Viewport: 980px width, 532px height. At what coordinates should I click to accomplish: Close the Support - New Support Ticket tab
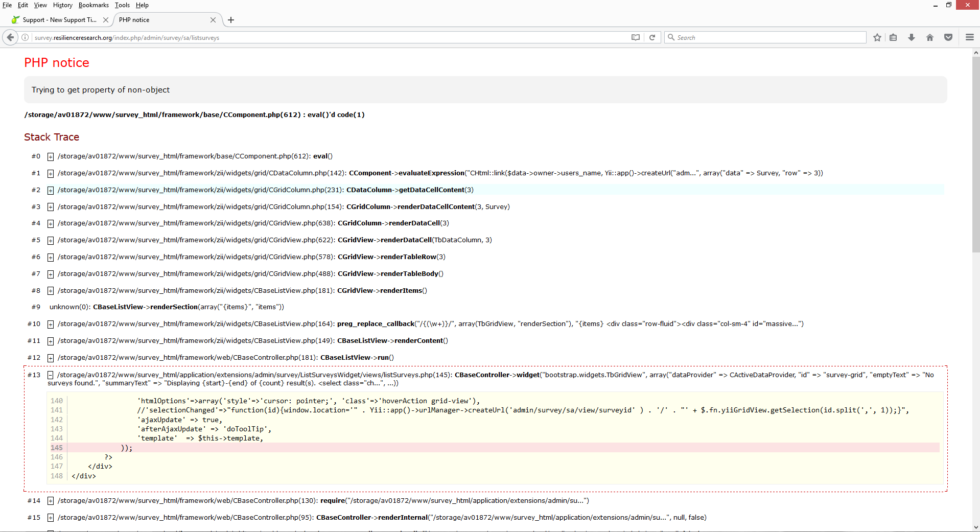pyautogui.click(x=105, y=20)
